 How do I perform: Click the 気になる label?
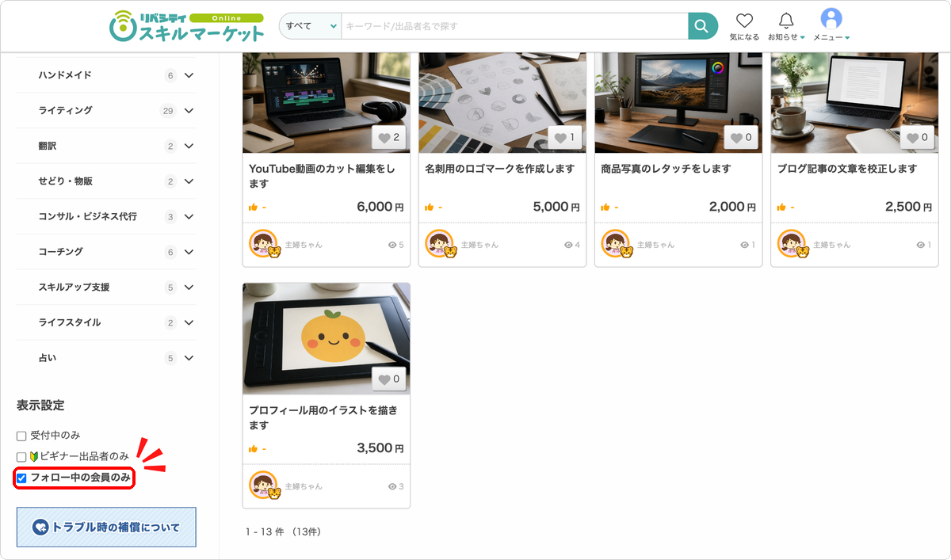(x=744, y=37)
